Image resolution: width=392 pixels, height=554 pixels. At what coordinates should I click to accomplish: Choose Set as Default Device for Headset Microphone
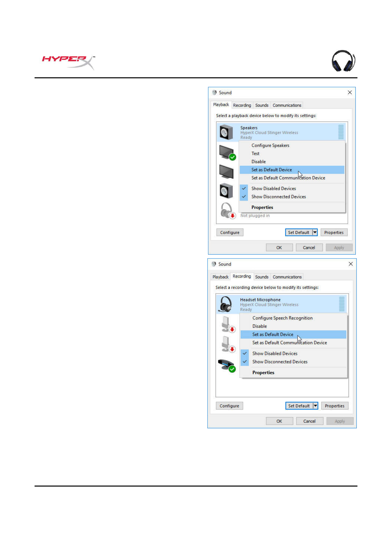[x=293, y=335]
